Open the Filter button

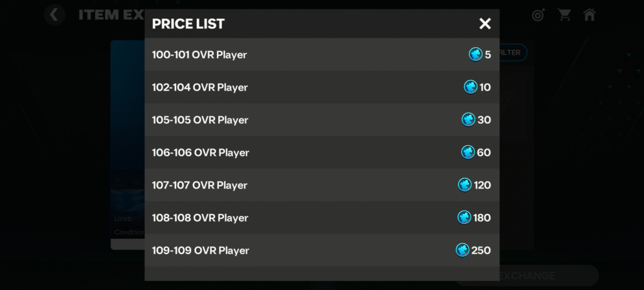(512, 53)
